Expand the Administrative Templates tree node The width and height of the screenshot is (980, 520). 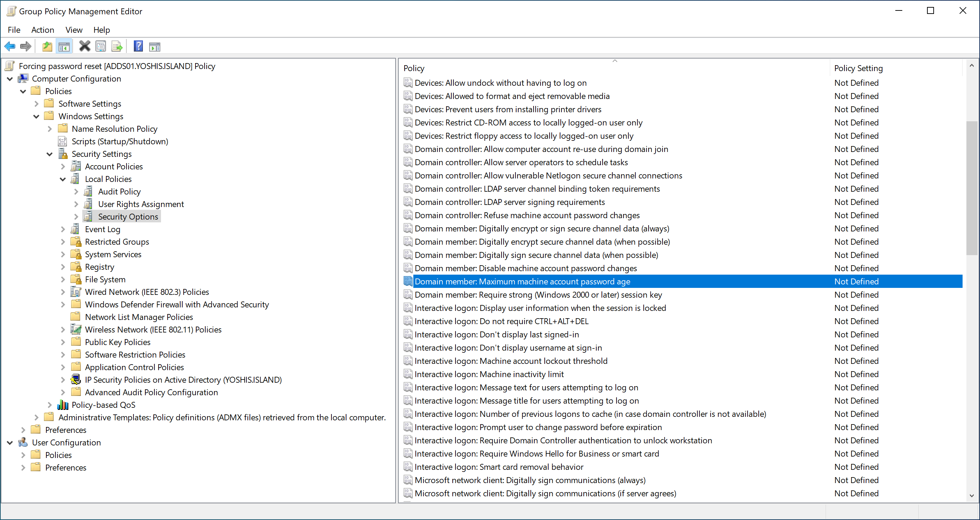pos(37,417)
